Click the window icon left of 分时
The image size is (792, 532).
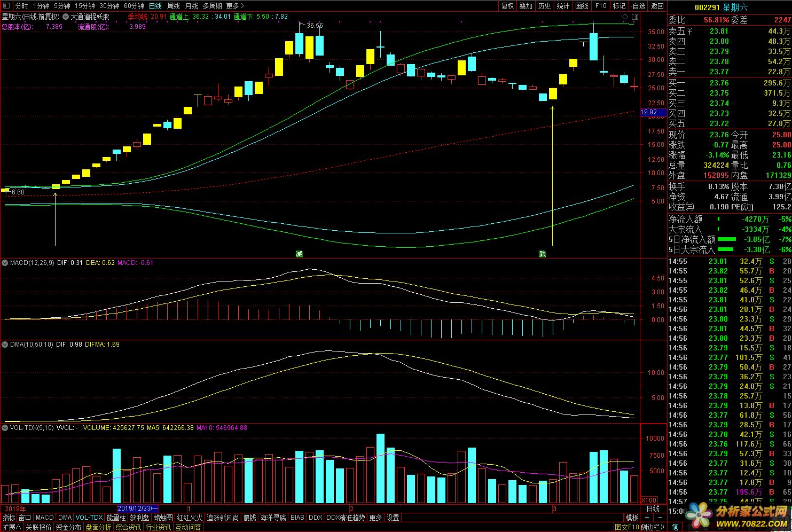tap(7, 6)
